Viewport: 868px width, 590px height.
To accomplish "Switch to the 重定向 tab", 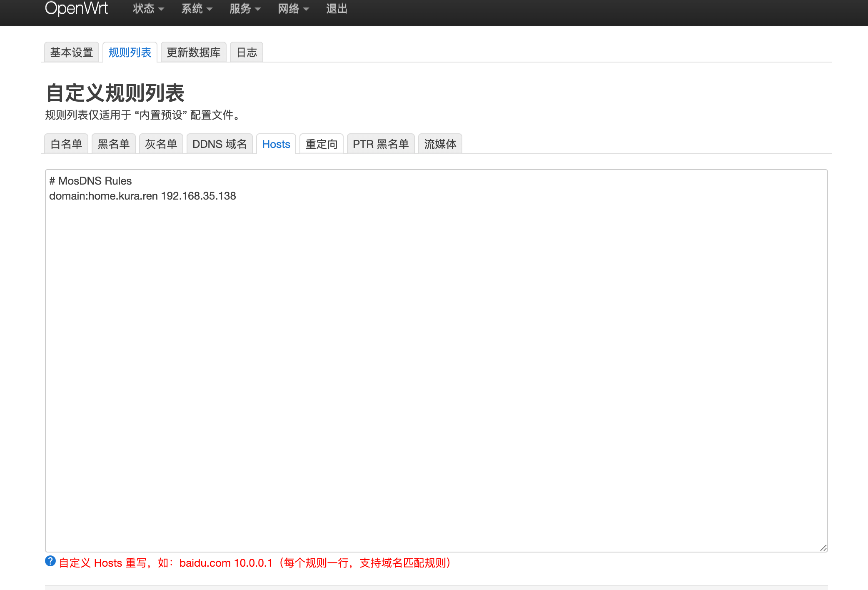I will (321, 144).
